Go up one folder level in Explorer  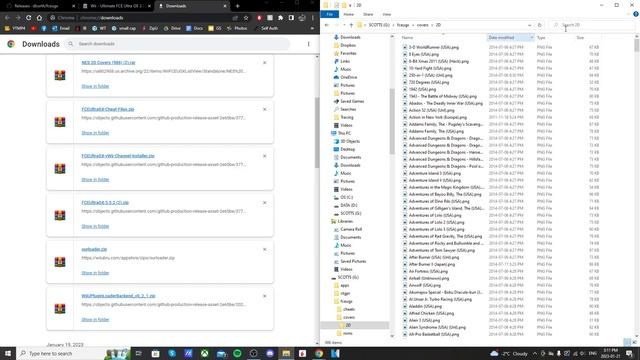point(351,25)
